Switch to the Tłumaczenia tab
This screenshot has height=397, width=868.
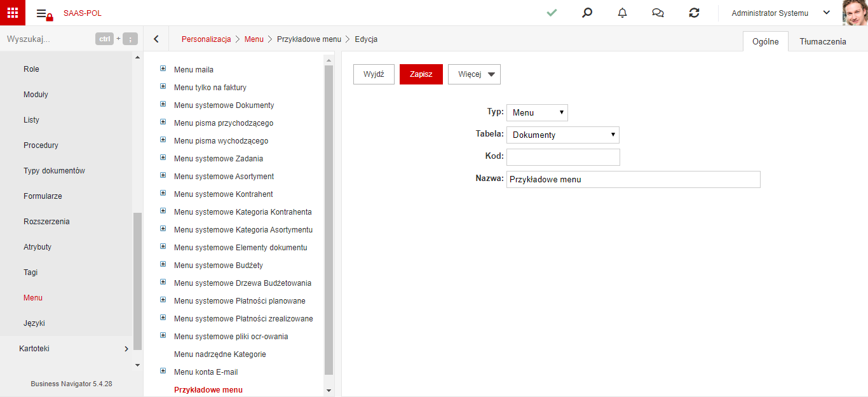coord(823,41)
